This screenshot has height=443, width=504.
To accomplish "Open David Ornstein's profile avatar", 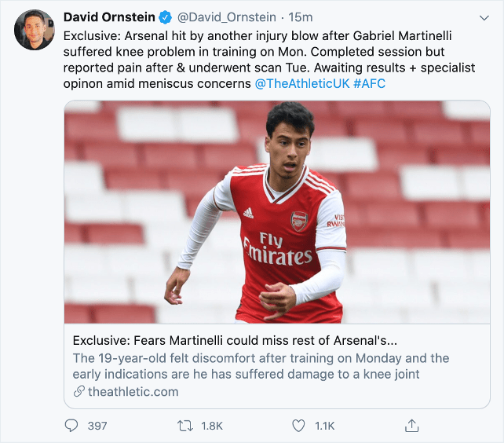I will click(x=34, y=30).
